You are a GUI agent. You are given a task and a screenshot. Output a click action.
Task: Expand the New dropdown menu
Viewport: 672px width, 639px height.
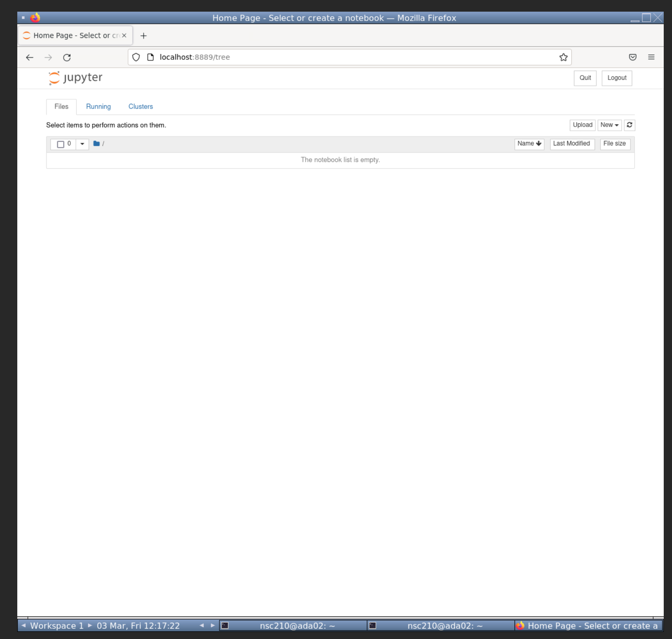(609, 125)
